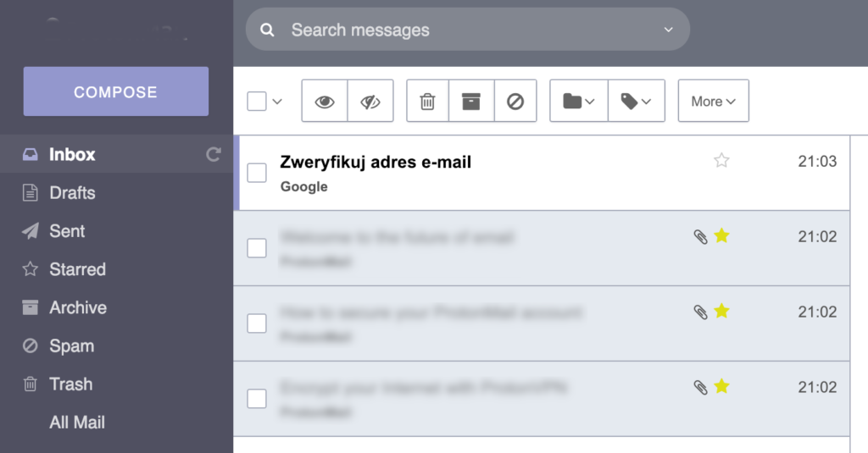This screenshot has height=453, width=868.
Task: Click the trash icon in toolbar
Action: (427, 102)
